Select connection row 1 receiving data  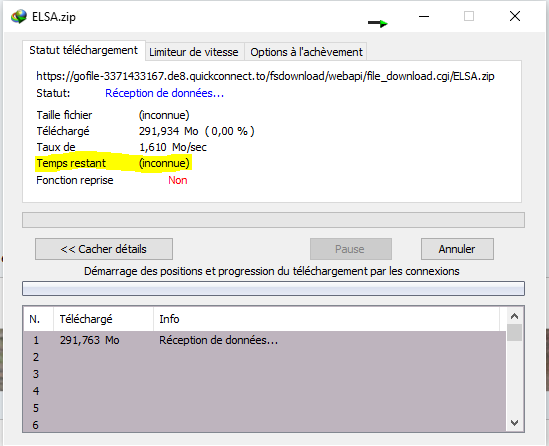pyautogui.click(x=265, y=340)
